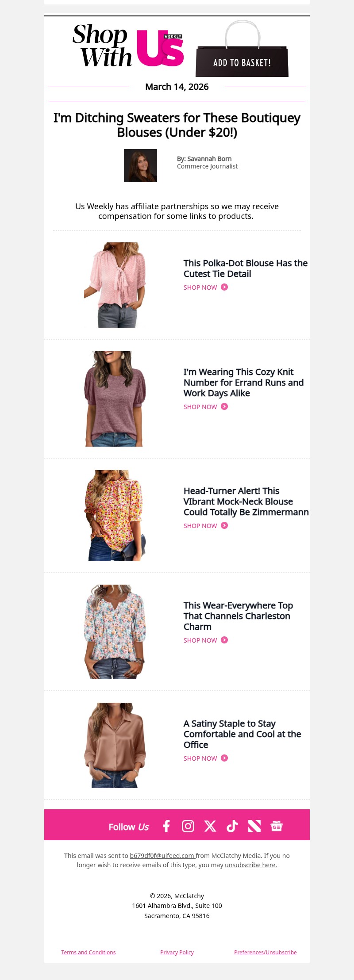Click Preferences/Unsubscribe in the footer
Screen dimensions: 354x980
[x=265, y=952]
